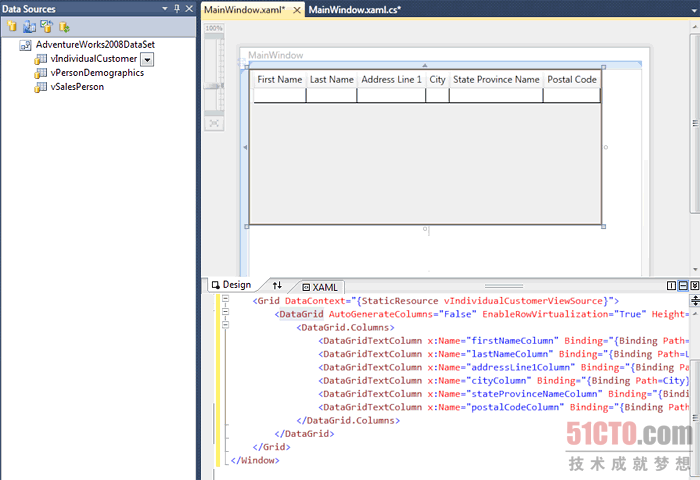Click Last Name column header
The width and height of the screenshot is (700, 480).
[x=332, y=79]
